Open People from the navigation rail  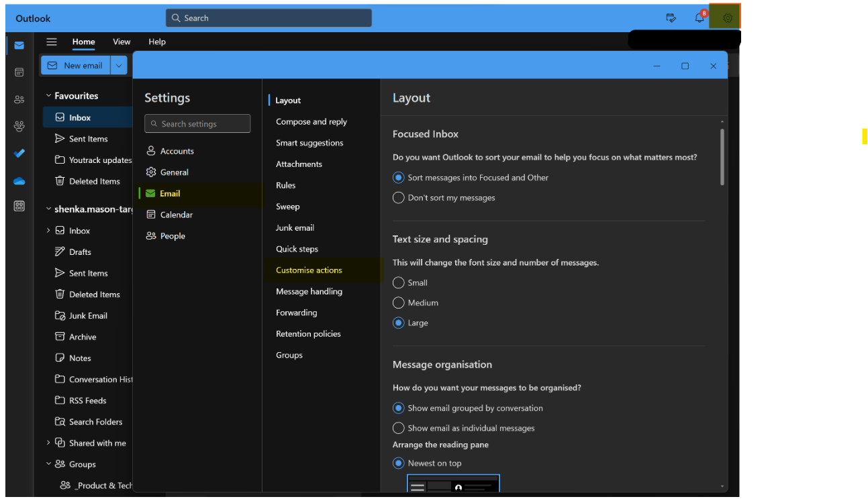[19, 99]
